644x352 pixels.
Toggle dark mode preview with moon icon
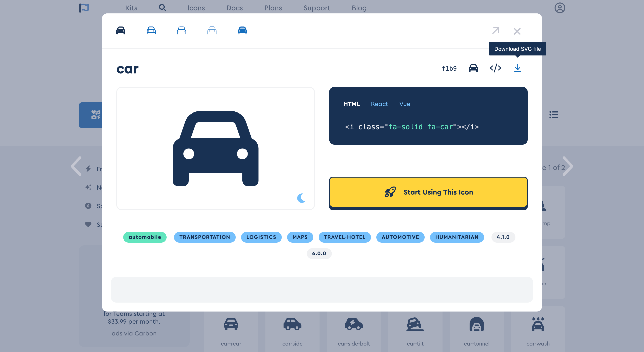coord(301,198)
